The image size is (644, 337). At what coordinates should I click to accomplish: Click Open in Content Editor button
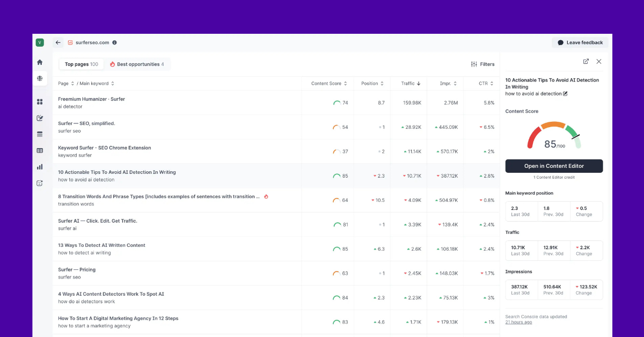(554, 166)
